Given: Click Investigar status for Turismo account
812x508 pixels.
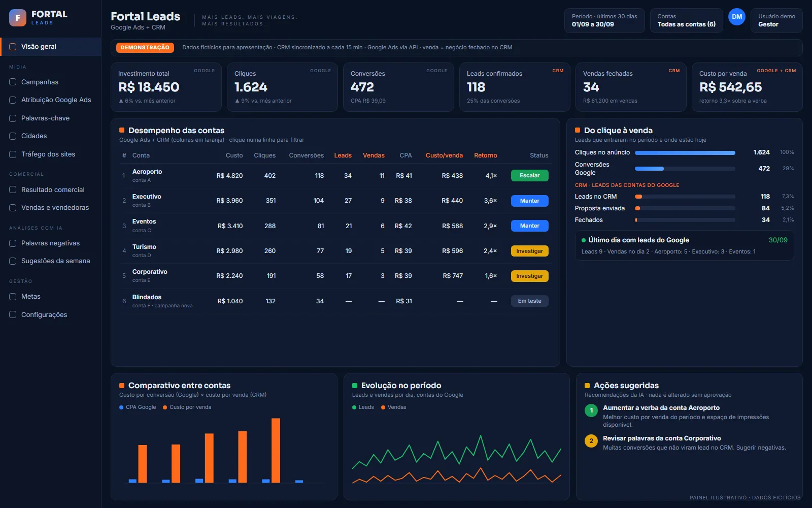Looking at the screenshot, I should (529, 251).
